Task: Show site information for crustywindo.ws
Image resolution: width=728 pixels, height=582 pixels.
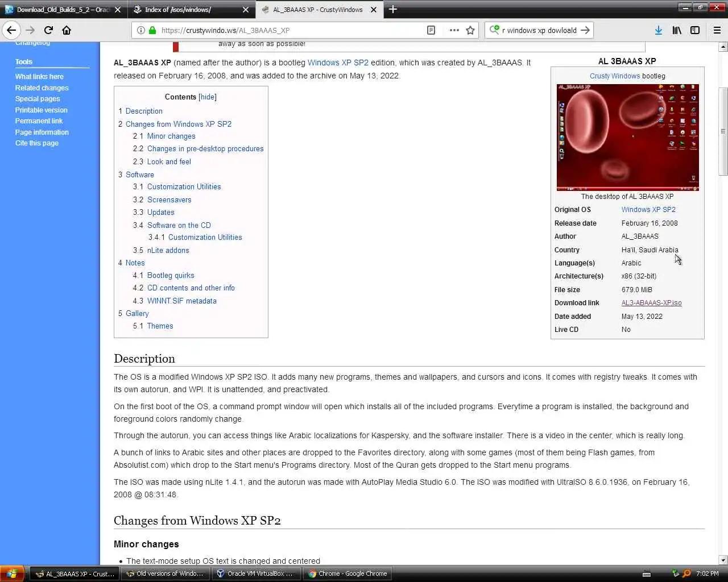Action: pos(141,30)
